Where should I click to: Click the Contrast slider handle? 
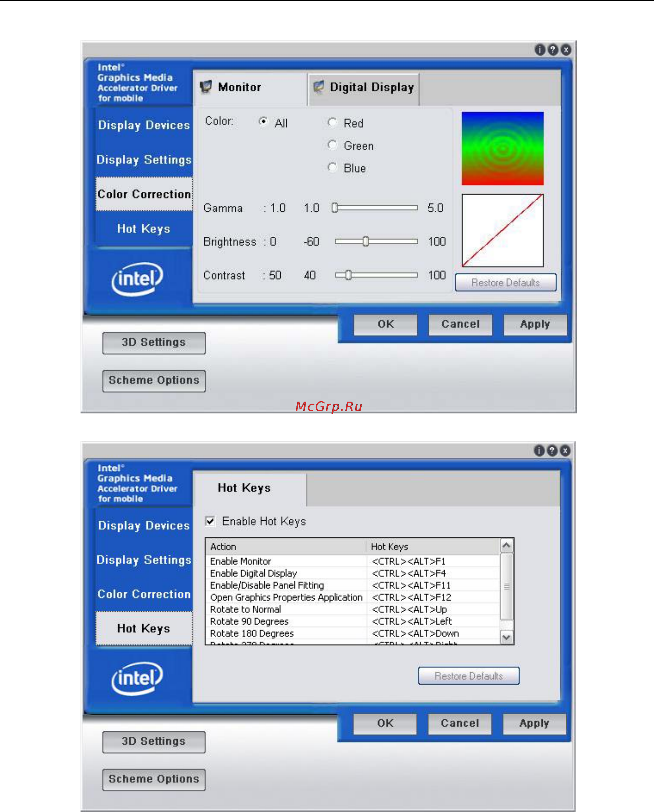coord(348,275)
